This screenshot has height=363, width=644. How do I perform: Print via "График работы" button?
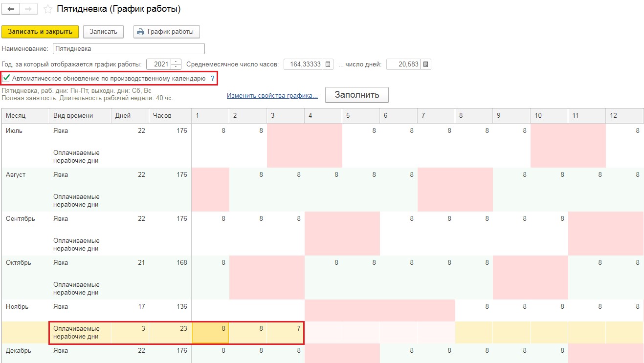click(x=167, y=32)
